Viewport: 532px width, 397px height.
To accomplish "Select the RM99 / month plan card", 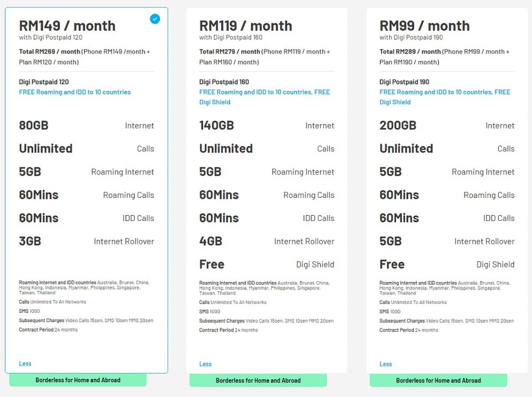I will (x=447, y=190).
